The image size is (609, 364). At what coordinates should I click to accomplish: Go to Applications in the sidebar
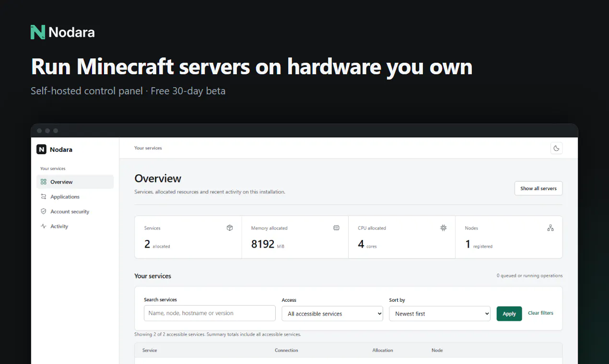75,197
